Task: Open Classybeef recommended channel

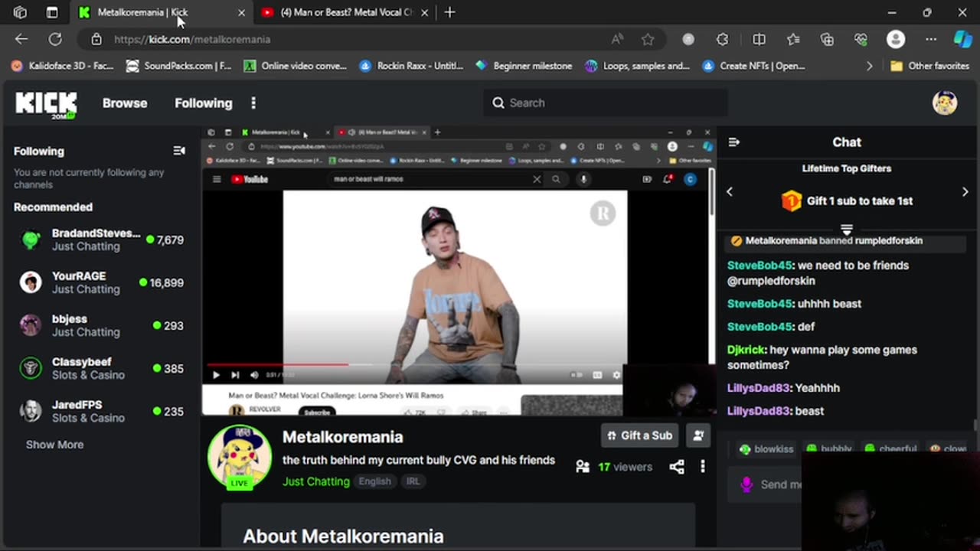Action: tap(100, 368)
